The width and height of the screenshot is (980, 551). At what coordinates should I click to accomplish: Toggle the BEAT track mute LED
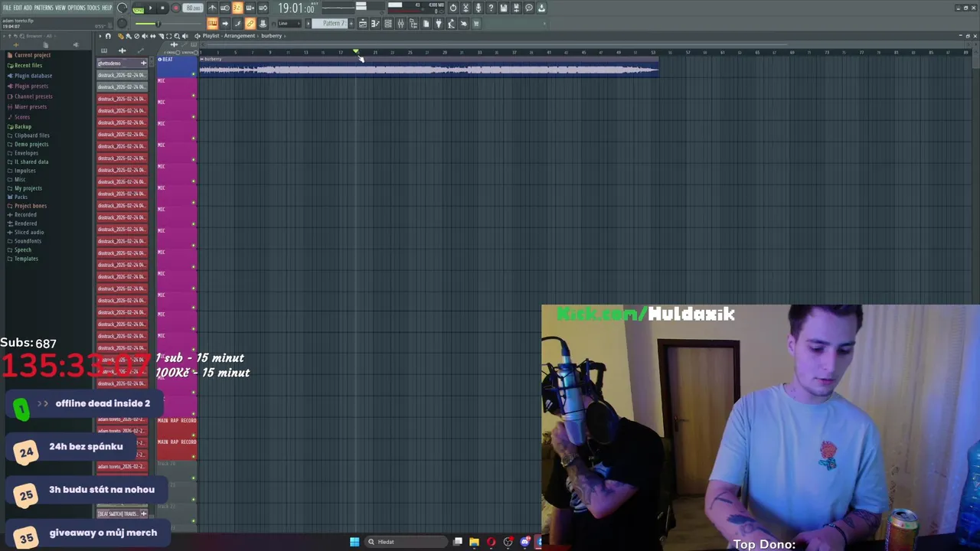[x=194, y=73]
